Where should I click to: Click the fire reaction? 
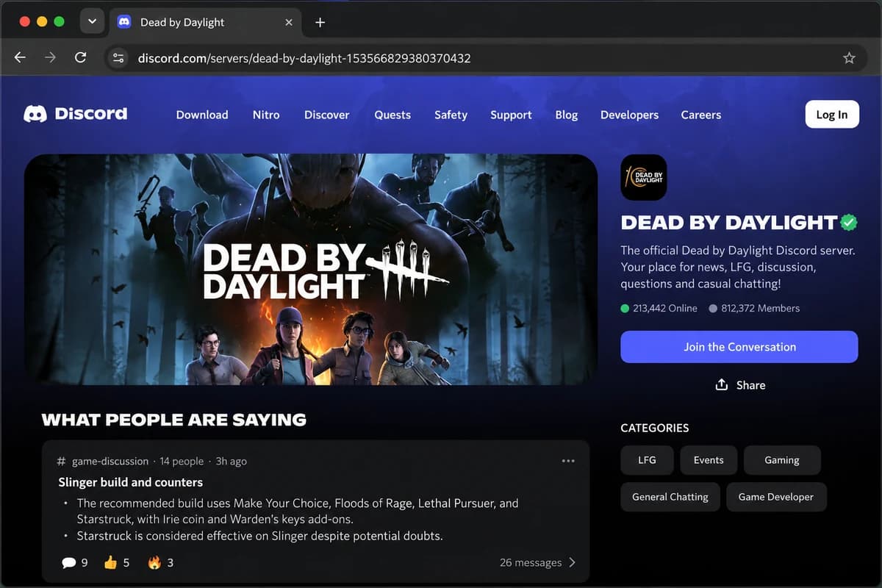154,562
